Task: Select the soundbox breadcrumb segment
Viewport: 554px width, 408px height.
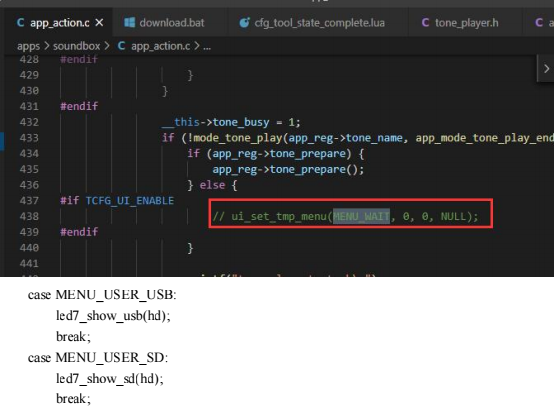Action: (x=77, y=46)
